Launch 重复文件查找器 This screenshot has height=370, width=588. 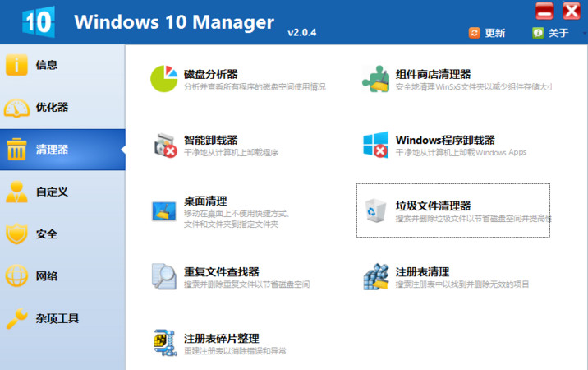pyautogui.click(x=222, y=272)
